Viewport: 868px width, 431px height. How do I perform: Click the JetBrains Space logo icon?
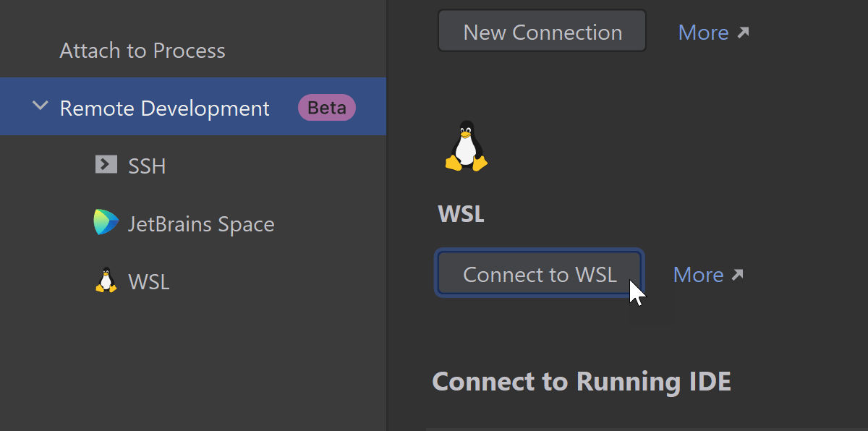(106, 223)
